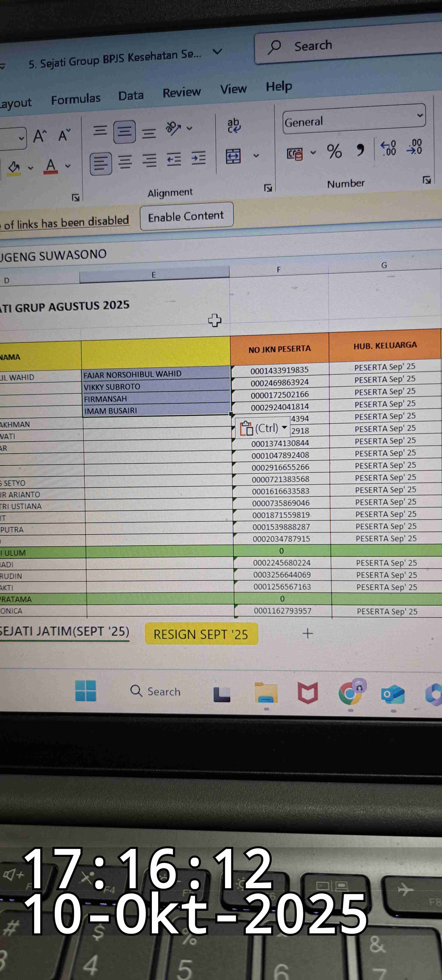
Task: Switch to RESIGN SEPT '25 sheet tab
Action: tap(201, 634)
